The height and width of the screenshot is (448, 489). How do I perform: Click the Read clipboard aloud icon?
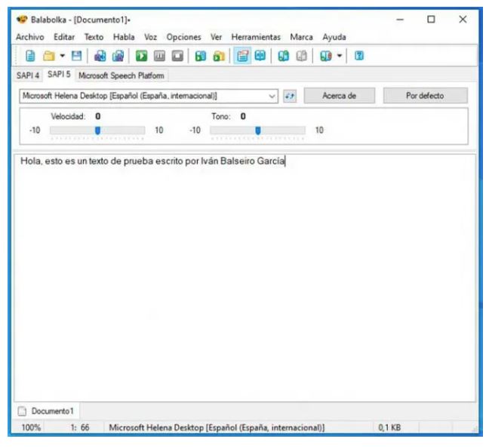[x=201, y=56]
